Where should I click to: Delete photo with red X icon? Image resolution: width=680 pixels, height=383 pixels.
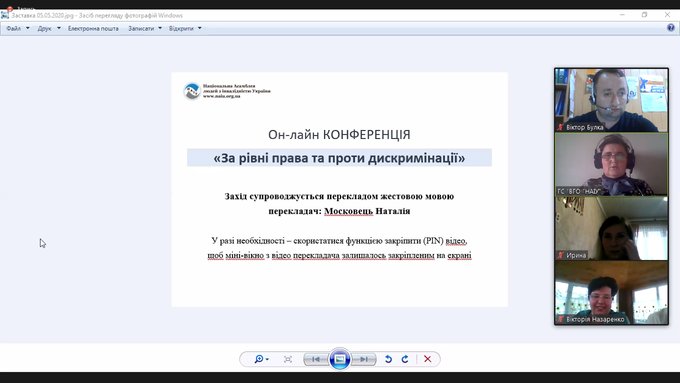[x=428, y=359]
